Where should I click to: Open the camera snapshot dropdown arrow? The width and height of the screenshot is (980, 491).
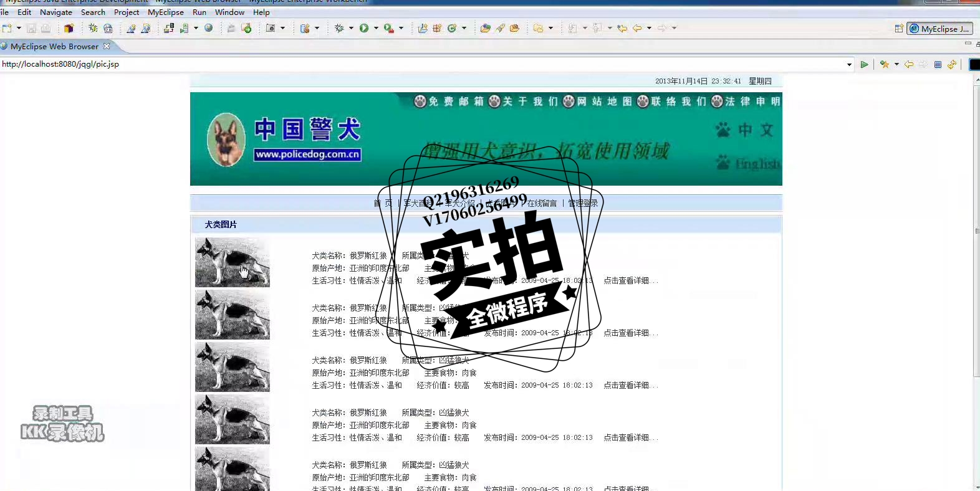(282, 28)
